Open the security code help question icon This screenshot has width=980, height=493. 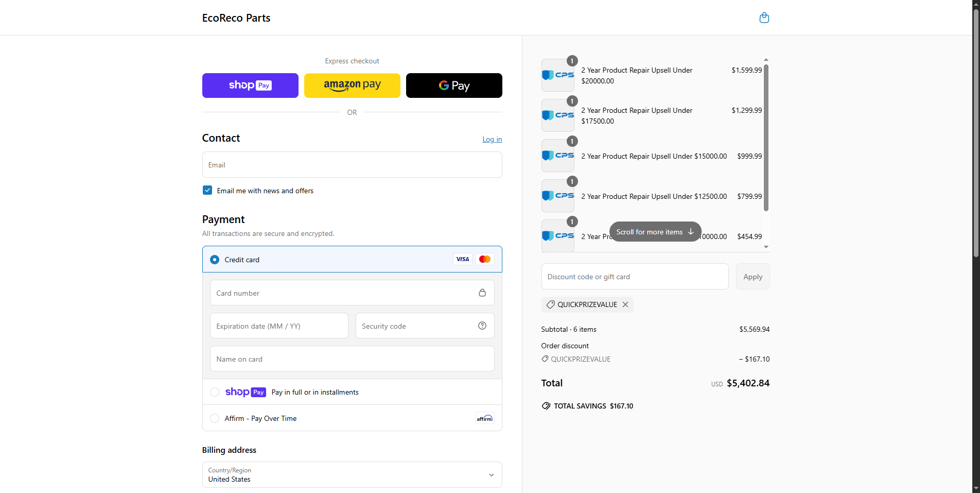click(482, 326)
